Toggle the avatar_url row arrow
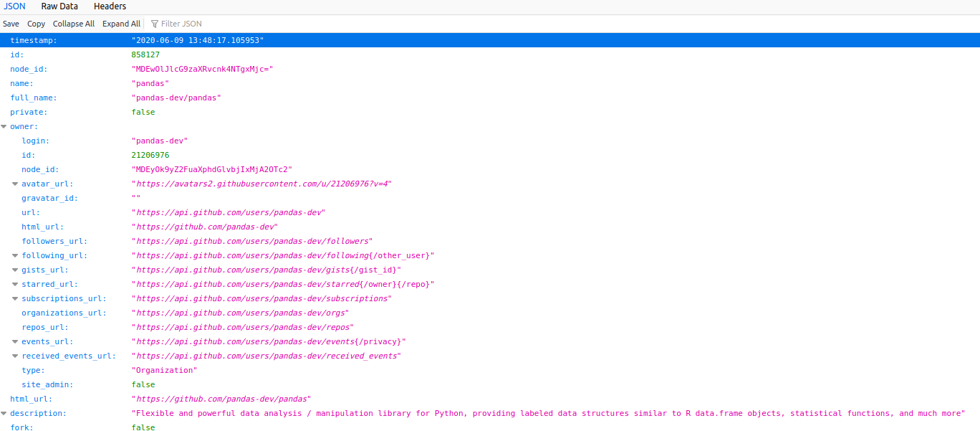 click(x=15, y=184)
